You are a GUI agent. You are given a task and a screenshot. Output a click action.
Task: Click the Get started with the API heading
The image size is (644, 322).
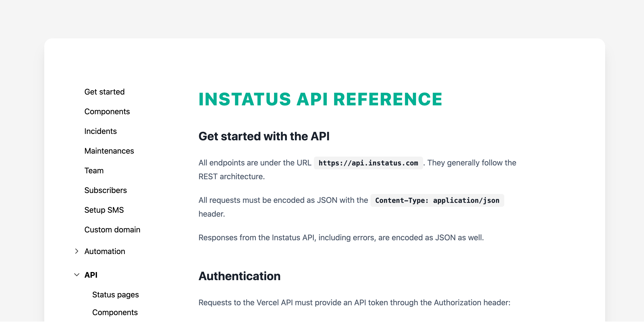(264, 137)
